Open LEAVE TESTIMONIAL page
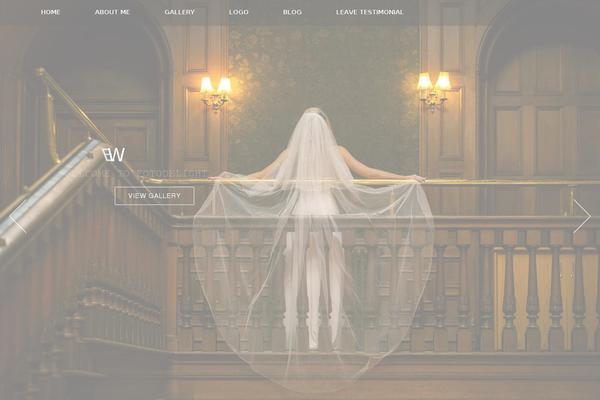Viewport: 600px width, 400px height. [369, 12]
